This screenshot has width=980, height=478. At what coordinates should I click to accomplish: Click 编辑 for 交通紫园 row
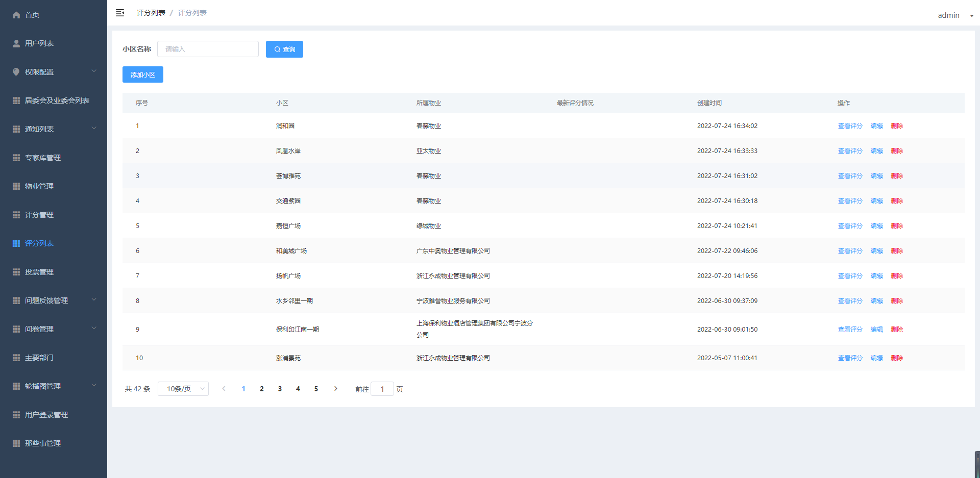876,200
